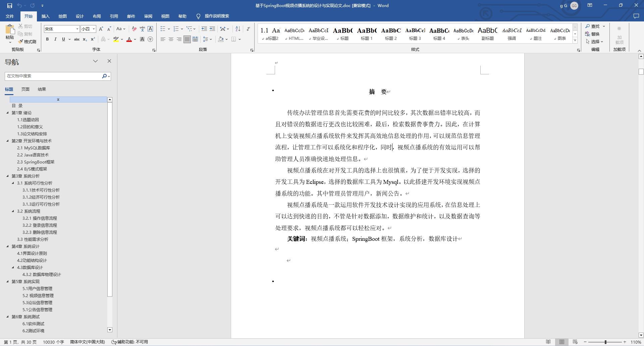This screenshot has width=644, height=346.
Task: Switch to web layout view in status bar
Action: (575, 342)
